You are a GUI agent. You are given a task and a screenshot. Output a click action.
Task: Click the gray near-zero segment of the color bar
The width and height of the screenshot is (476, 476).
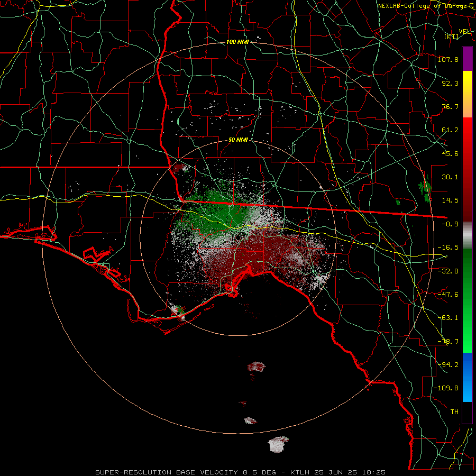tap(467, 235)
